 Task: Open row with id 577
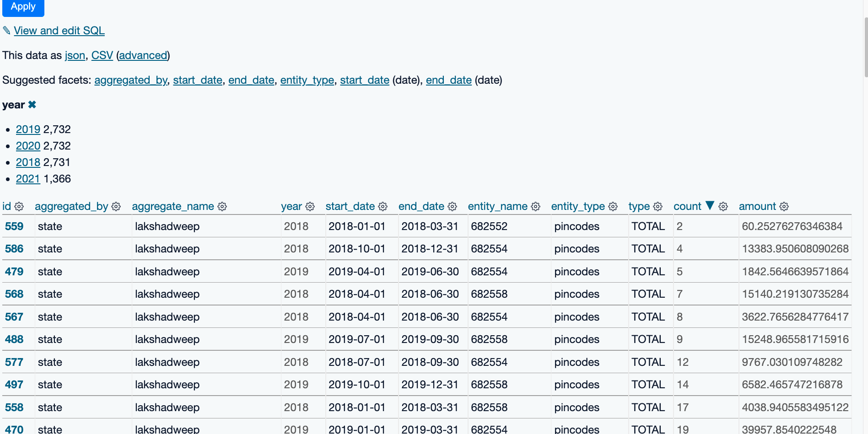14,362
